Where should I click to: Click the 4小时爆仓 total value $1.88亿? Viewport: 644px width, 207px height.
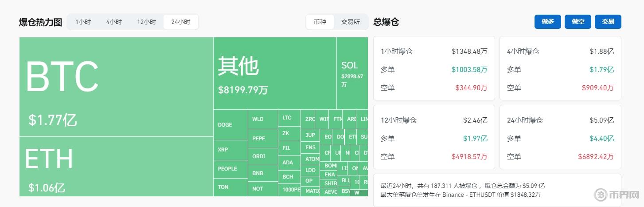click(x=602, y=52)
